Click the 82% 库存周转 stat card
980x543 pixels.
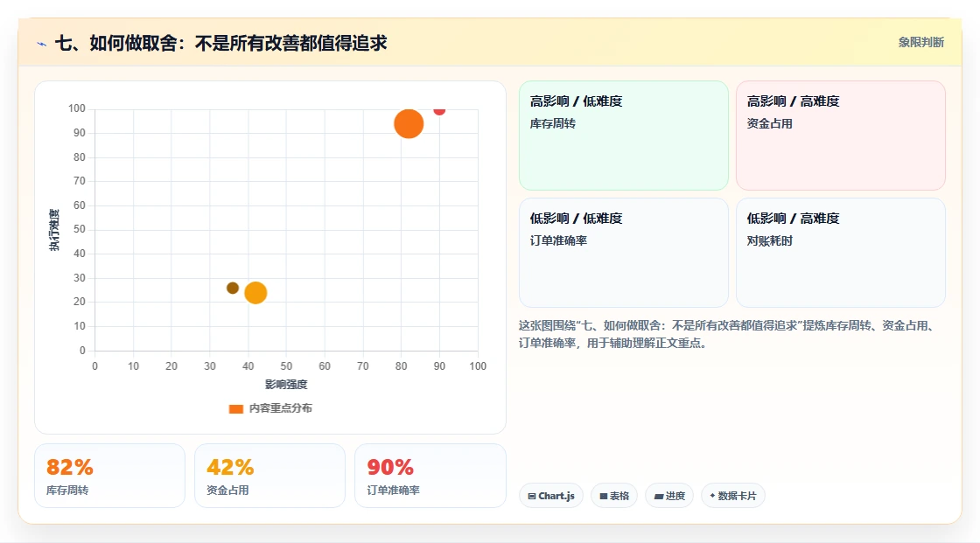tap(110, 477)
